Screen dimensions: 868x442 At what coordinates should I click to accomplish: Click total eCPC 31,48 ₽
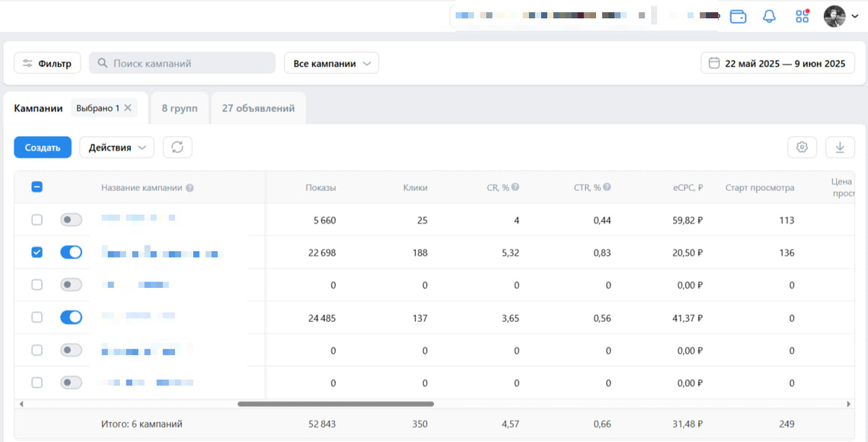tap(687, 423)
